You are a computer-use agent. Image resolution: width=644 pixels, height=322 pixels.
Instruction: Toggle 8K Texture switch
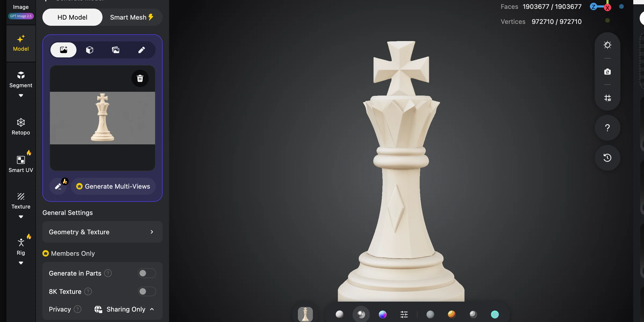(x=147, y=291)
